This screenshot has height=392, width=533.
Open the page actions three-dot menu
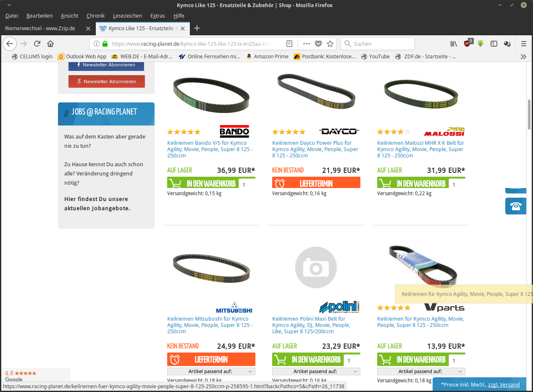pyautogui.click(x=307, y=44)
